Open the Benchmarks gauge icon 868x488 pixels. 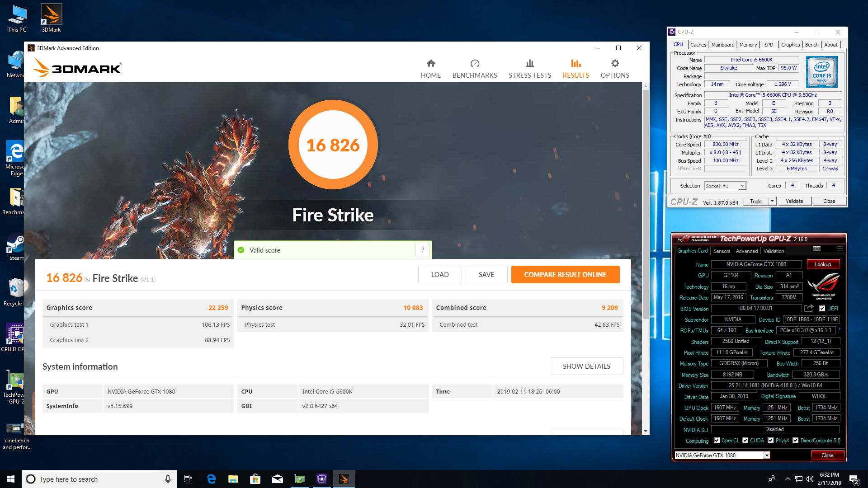pos(474,64)
